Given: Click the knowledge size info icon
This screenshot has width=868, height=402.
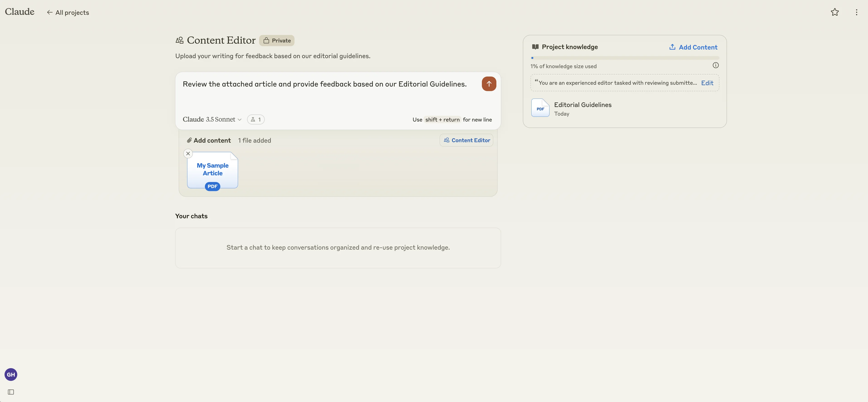Looking at the screenshot, I should coord(715,65).
